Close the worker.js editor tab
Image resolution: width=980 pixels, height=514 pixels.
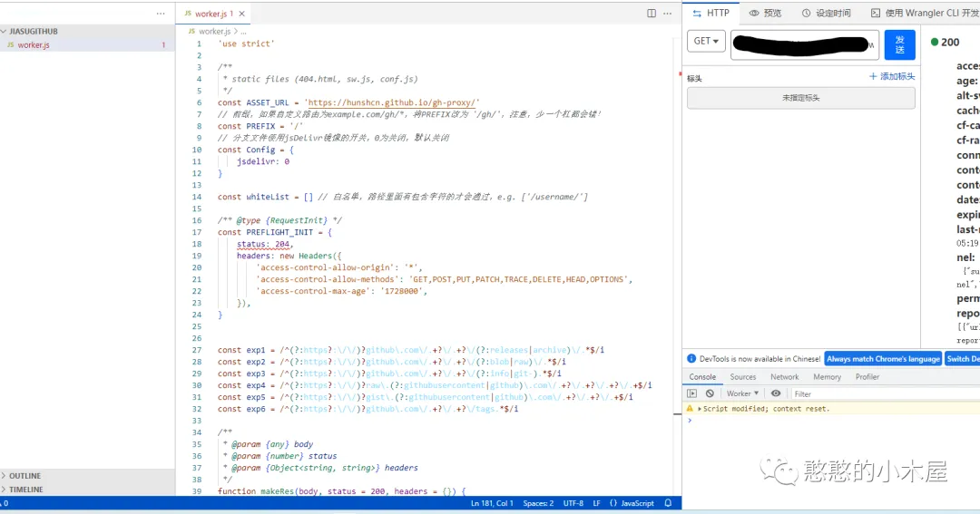(x=242, y=14)
